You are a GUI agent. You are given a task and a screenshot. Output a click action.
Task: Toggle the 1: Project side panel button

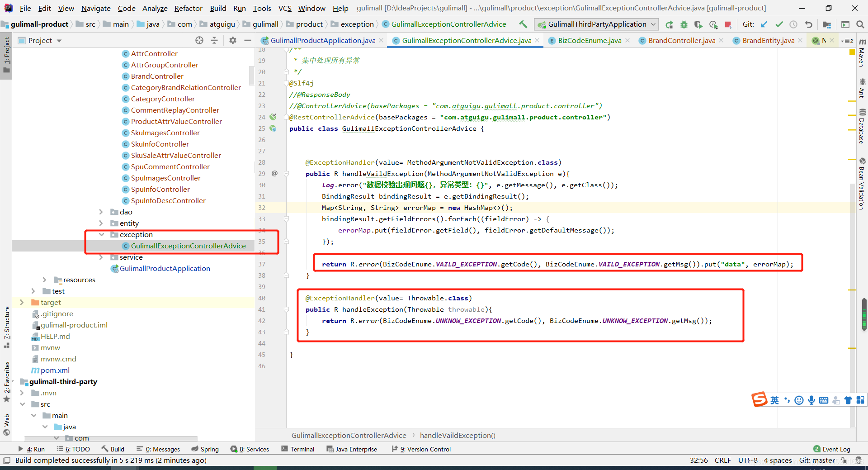click(6, 55)
